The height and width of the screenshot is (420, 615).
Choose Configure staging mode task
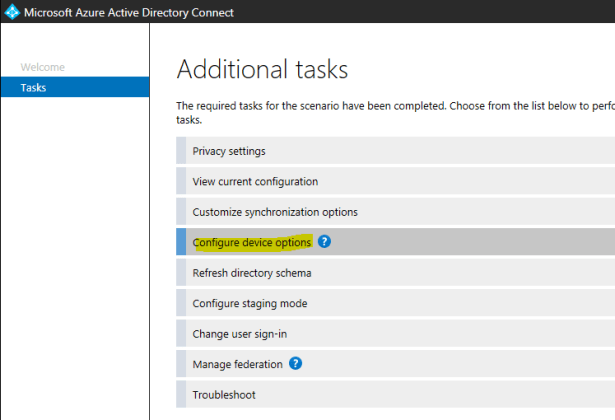point(249,303)
